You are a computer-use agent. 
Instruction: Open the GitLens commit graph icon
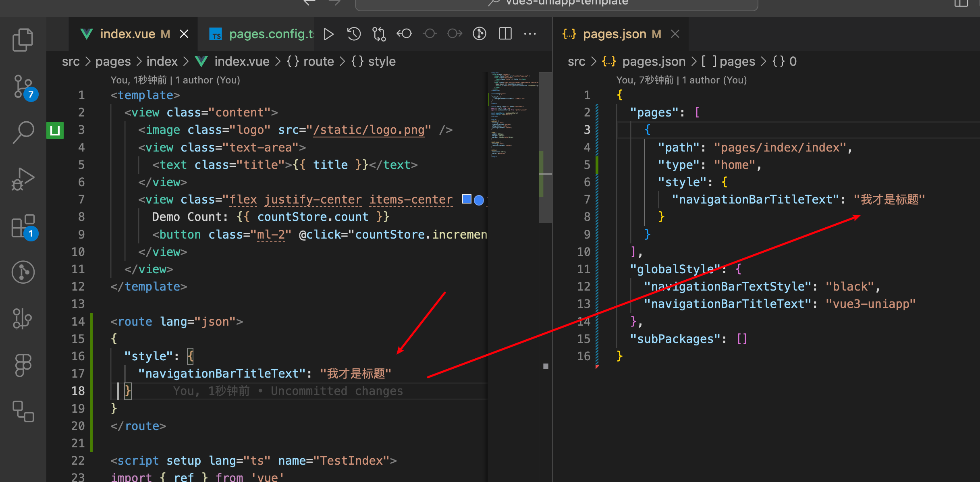pyautogui.click(x=479, y=34)
